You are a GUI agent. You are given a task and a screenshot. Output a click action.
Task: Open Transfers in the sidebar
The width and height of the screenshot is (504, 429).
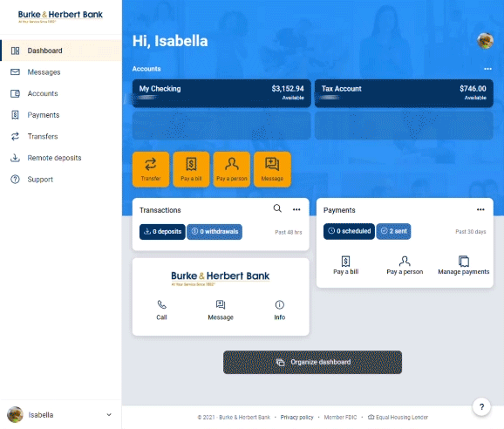pos(61,137)
